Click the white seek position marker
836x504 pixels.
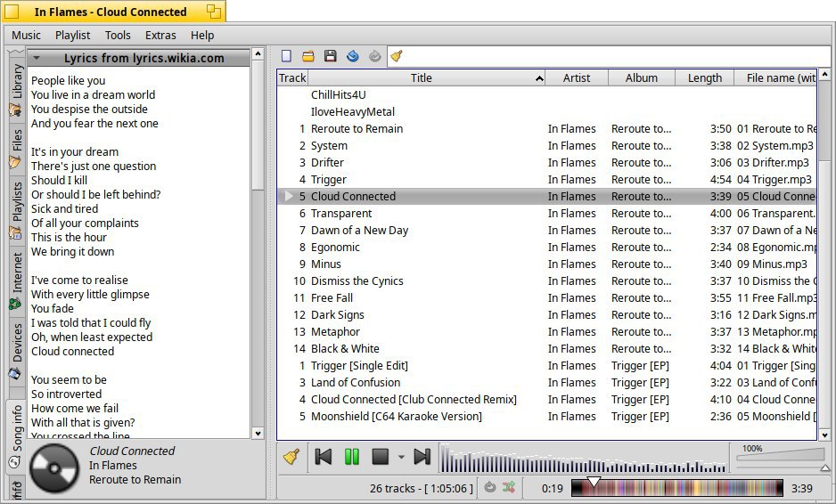point(593,482)
